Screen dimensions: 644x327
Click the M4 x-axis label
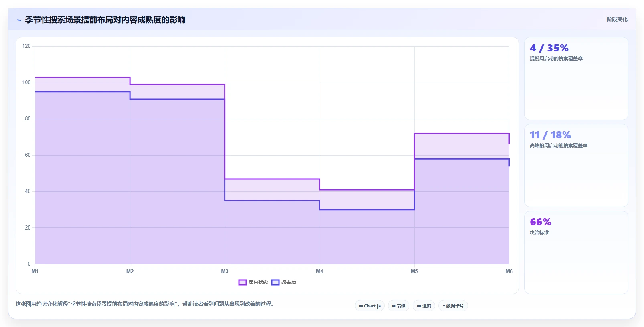(x=320, y=272)
